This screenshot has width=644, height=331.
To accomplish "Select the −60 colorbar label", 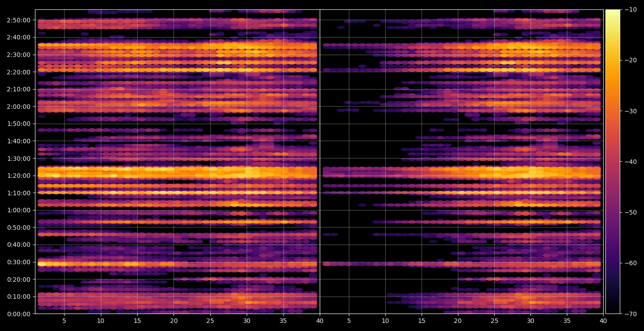I will (x=630, y=263).
